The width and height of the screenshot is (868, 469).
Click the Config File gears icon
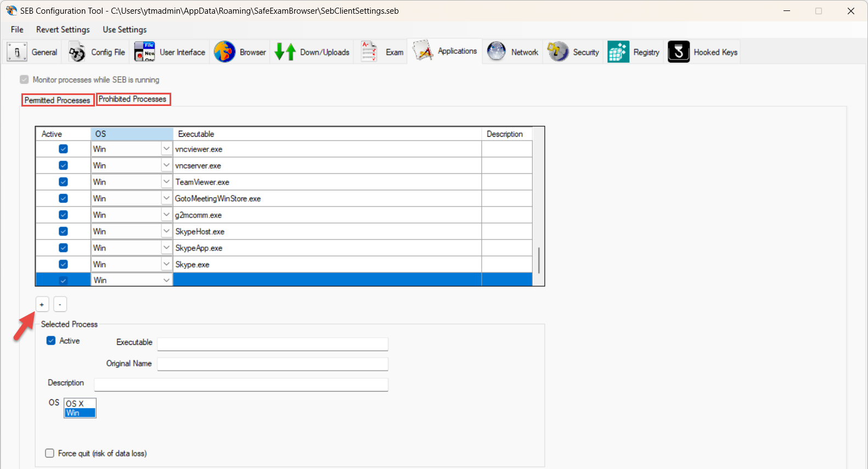pyautogui.click(x=77, y=52)
